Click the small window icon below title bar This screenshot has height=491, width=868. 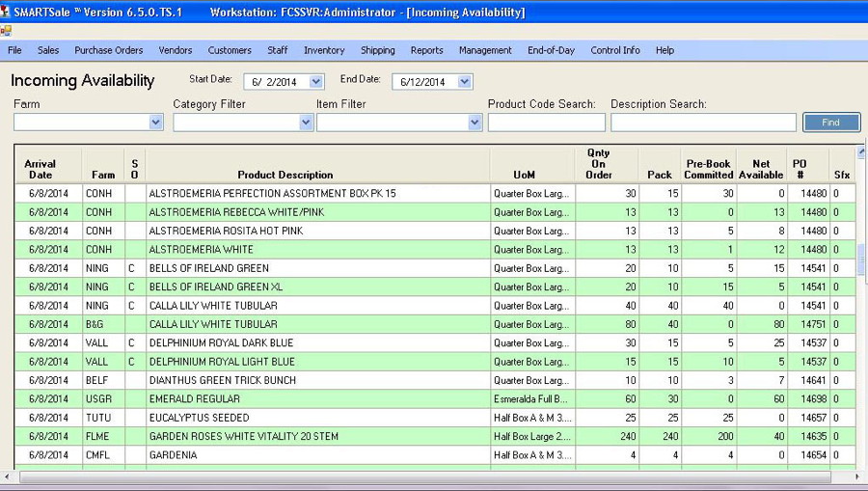pyautogui.click(x=7, y=31)
